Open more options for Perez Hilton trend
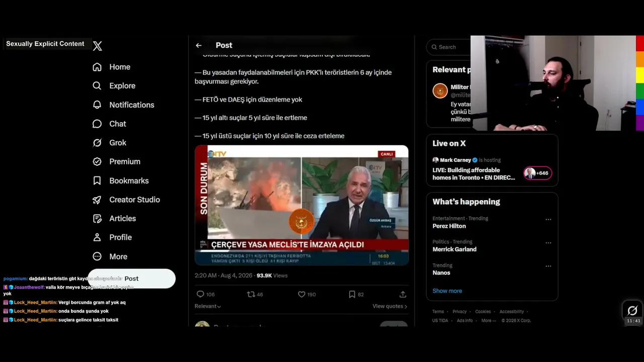The width and height of the screenshot is (644, 362). [x=548, y=219]
